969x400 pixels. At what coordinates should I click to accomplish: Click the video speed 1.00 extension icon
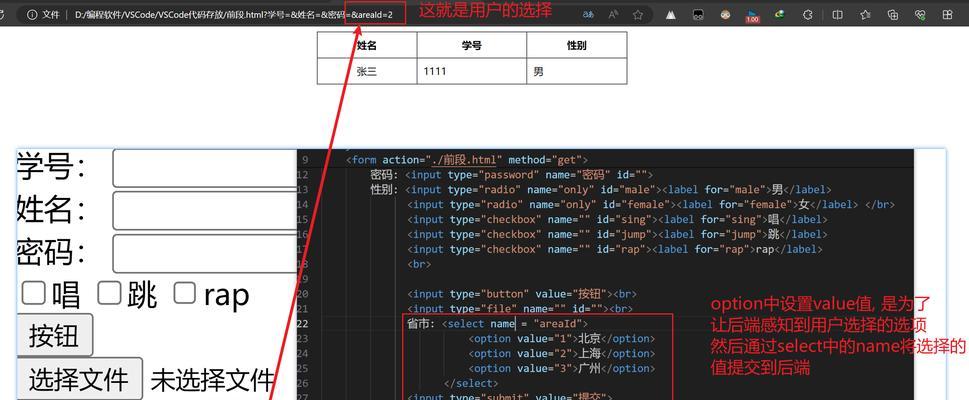pos(752,15)
